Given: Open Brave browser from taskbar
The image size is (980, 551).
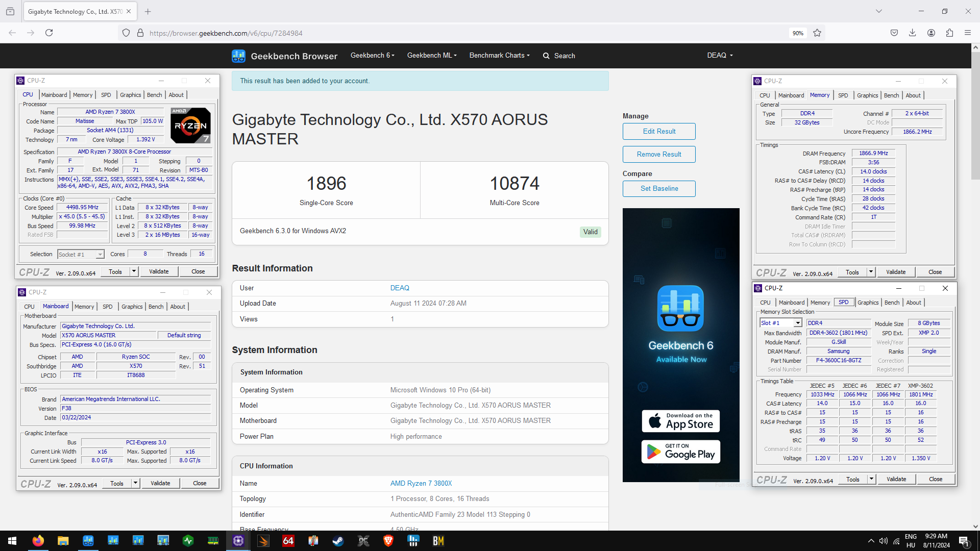Looking at the screenshot, I should click(x=388, y=541).
